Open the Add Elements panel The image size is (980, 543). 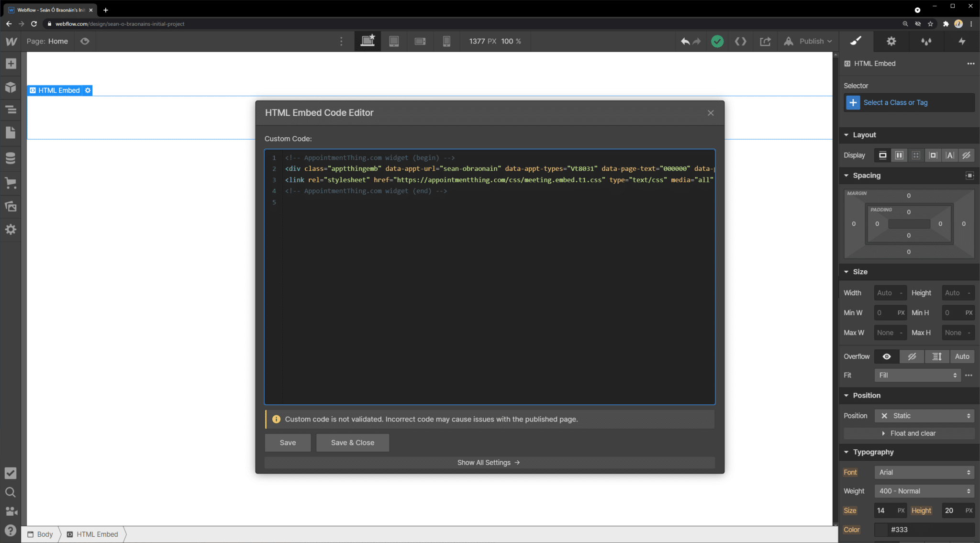[11, 64]
